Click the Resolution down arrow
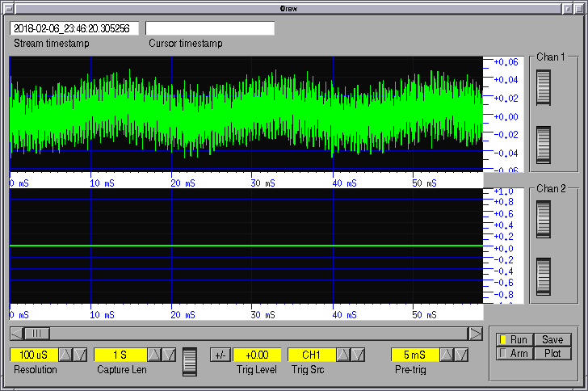 click(x=79, y=355)
